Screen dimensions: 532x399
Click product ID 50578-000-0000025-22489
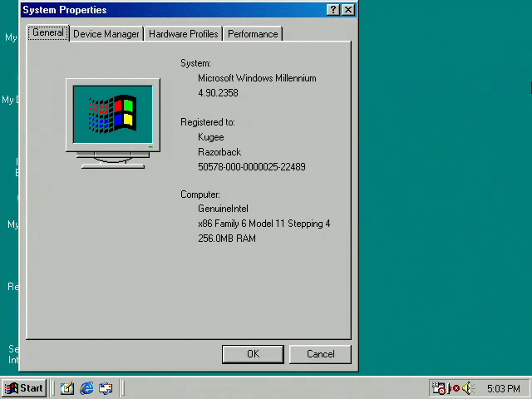tap(251, 166)
